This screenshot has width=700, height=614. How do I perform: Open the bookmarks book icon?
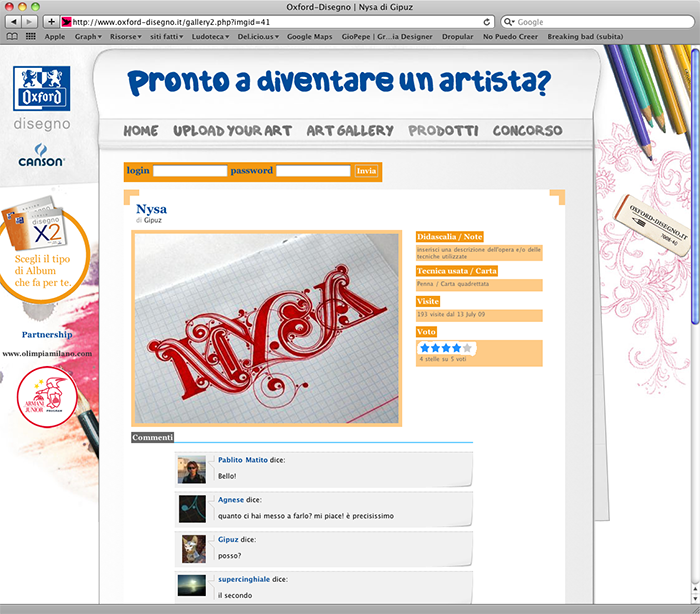click(x=12, y=37)
